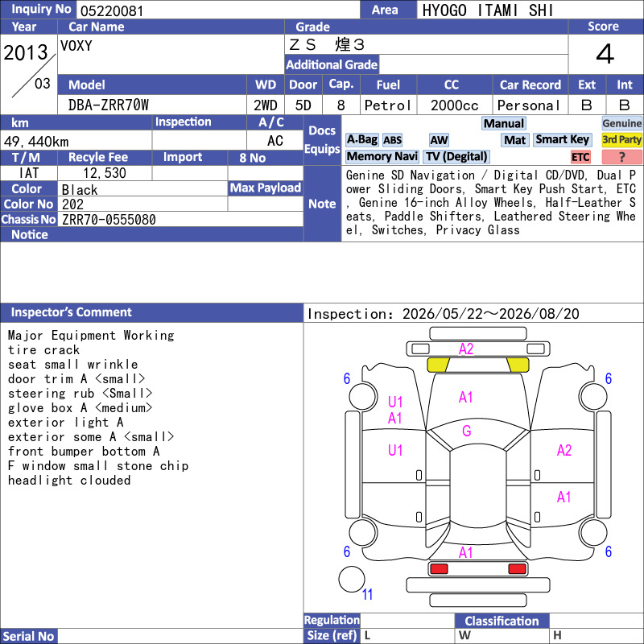This screenshot has height=644, width=644.
Task: Click chassis number ZRR70-0555080
Action: [109, 220]
